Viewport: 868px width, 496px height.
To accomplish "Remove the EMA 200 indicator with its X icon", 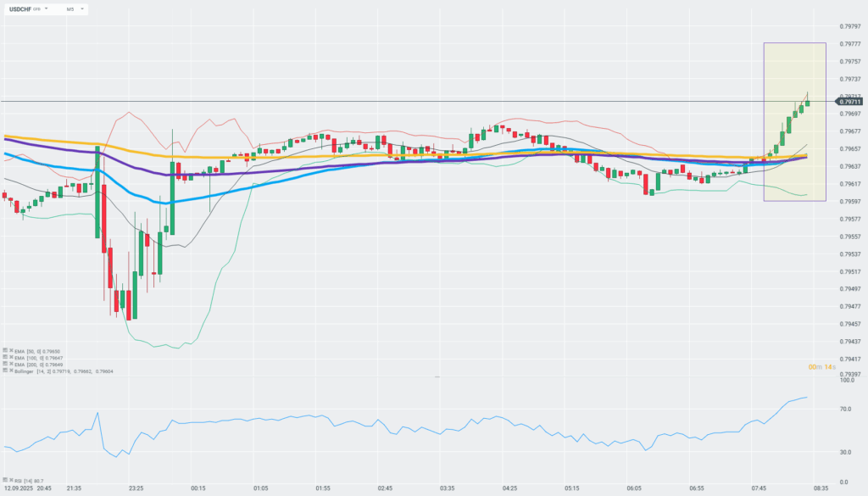I will (x=12, y=365).
